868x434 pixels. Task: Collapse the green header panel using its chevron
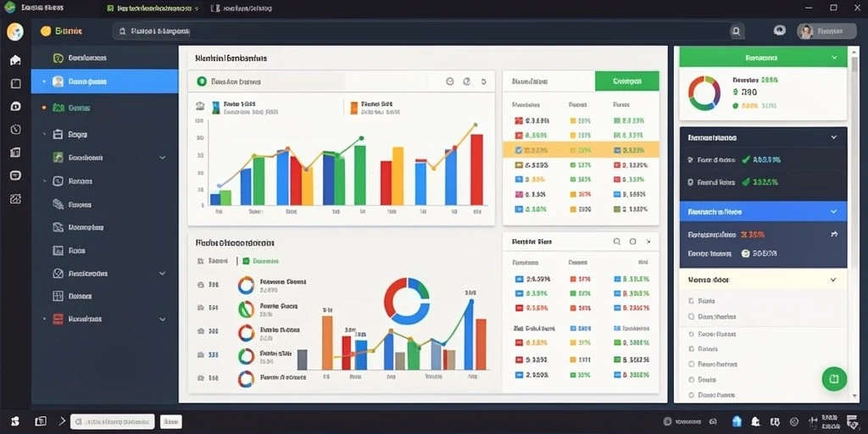coord(834,58)
